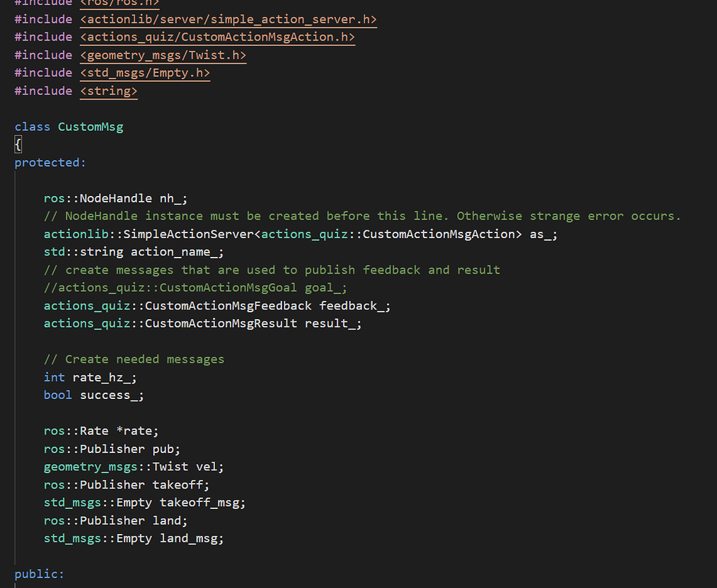
Task: Follow the CustomActionMsgAction.h header link
Action: pos(218,36)
